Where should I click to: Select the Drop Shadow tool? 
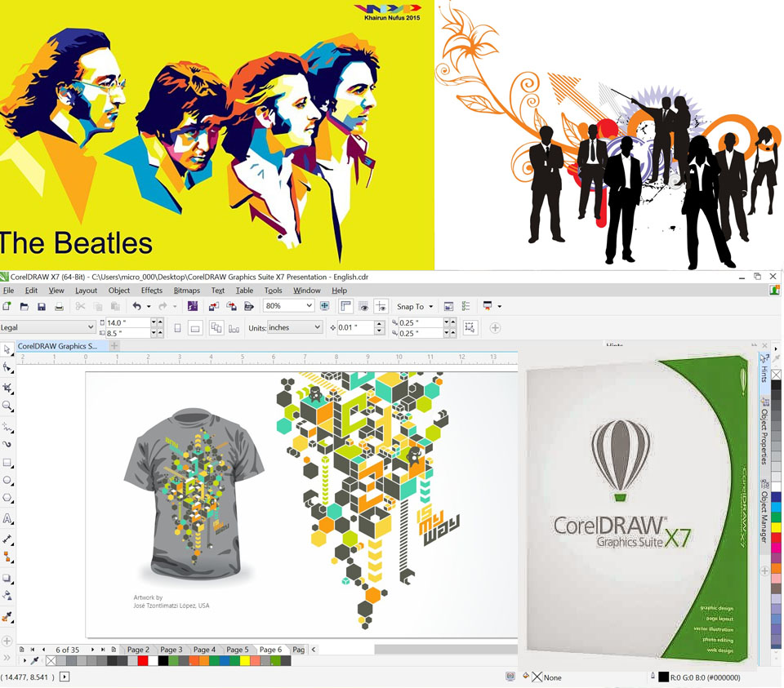7,578
